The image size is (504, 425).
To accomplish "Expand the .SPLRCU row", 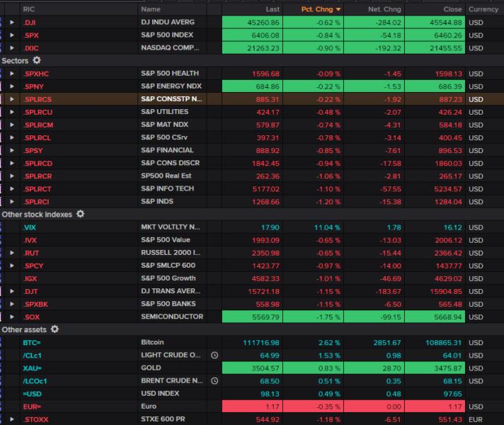I will pyautogui.click(x=12, y=112).
